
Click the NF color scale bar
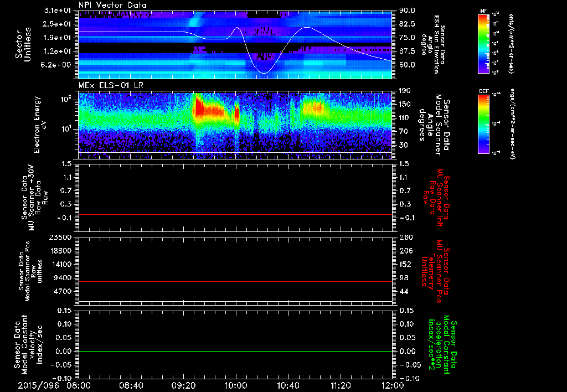pos(483,44)
